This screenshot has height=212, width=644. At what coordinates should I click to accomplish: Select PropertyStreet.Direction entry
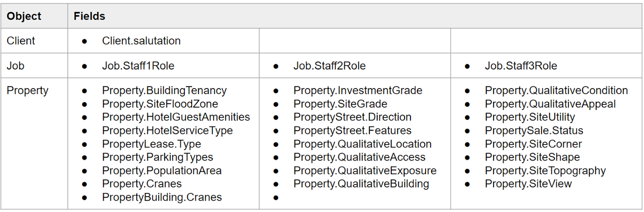[x=352, y=117]
